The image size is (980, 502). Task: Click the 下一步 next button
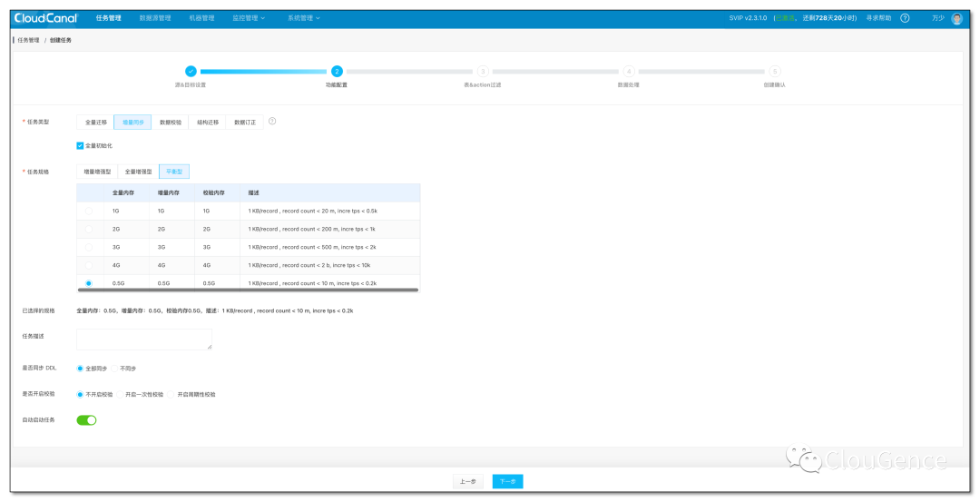coord(507,481)
